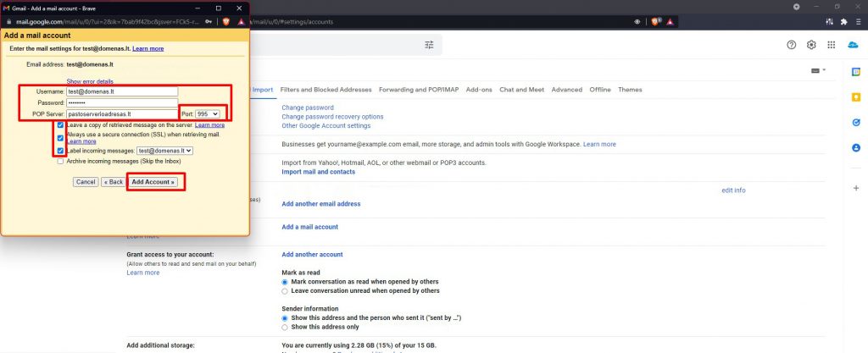Click Brave Shields icon in popup window
Screen dimensions: 868x353
tap(225, 21)
